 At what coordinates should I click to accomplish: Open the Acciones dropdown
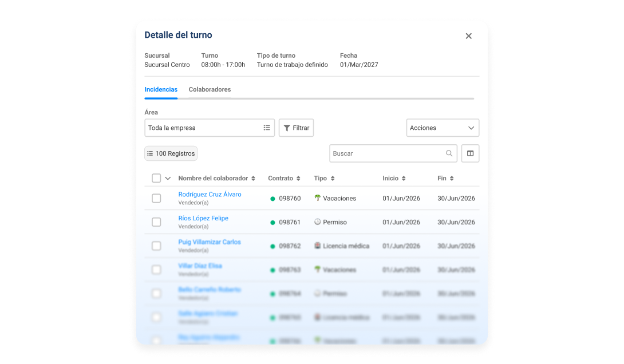point(443,128)
